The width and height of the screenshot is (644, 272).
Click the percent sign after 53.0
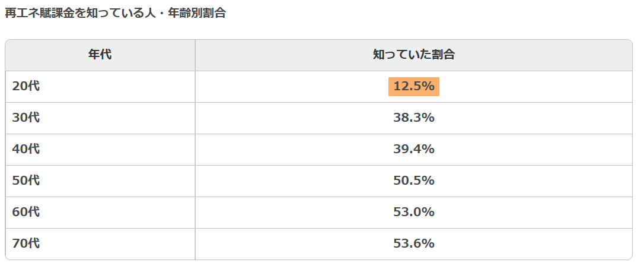click(x=429, y=212)
